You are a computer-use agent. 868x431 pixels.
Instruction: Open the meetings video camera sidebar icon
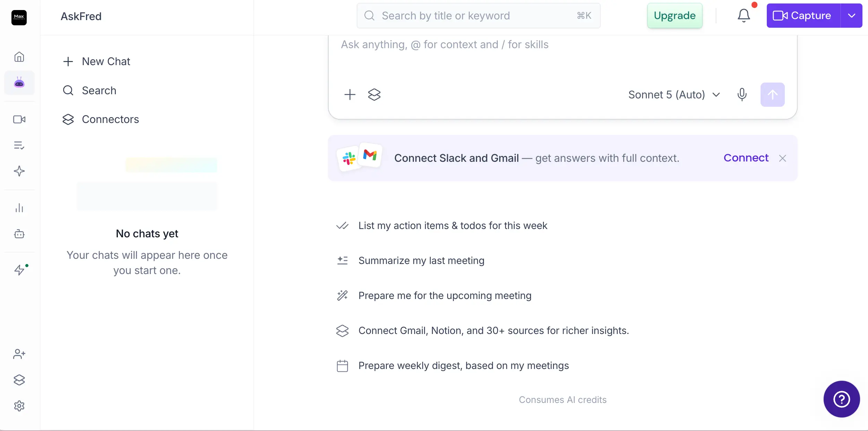(x=19, y=120)
